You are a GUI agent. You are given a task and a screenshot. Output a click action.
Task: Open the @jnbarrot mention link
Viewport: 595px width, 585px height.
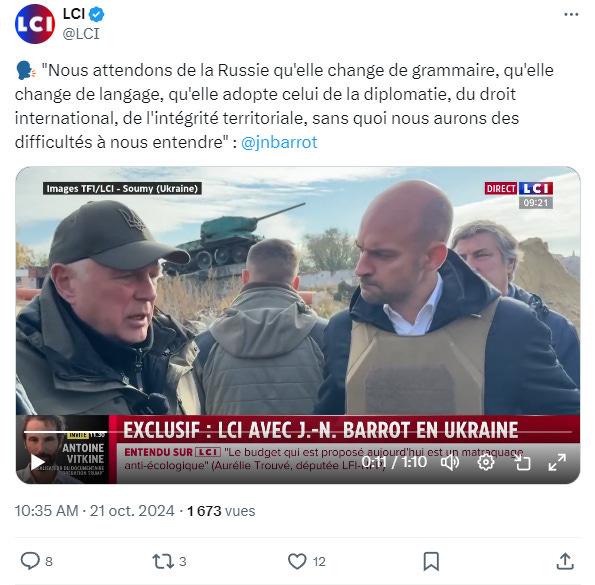click(x=279, y=143)
